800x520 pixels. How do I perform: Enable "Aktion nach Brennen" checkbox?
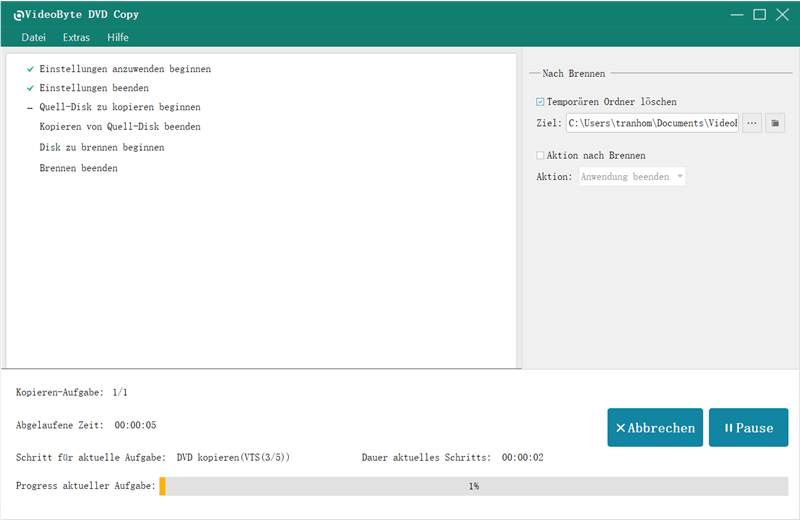(x=541, y=156)
